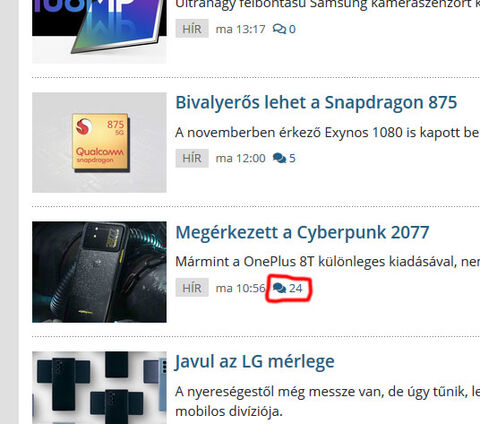The width and height of the screenshot is (480, 424).
Task: Click the Exynos 1080 summary text
Action: click(327, 133)
